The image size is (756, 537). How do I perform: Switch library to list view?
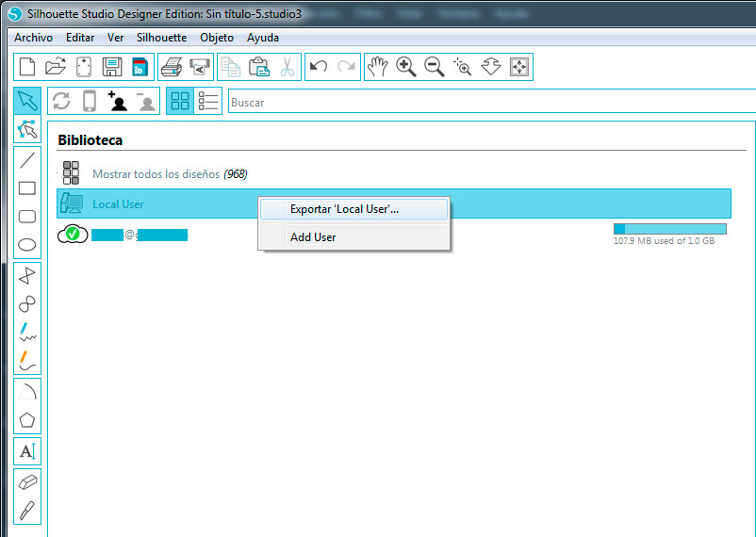(207, 101)
